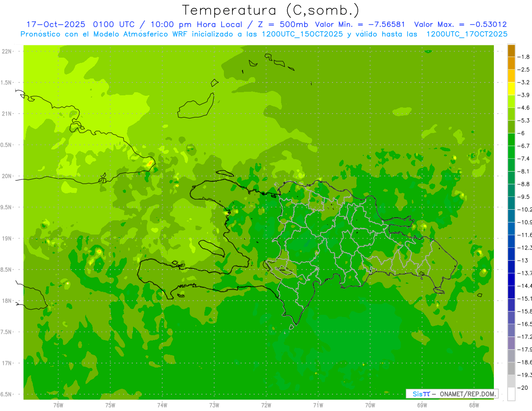Click the title "Temperatura (C,somb.)"

coord(271,10)
